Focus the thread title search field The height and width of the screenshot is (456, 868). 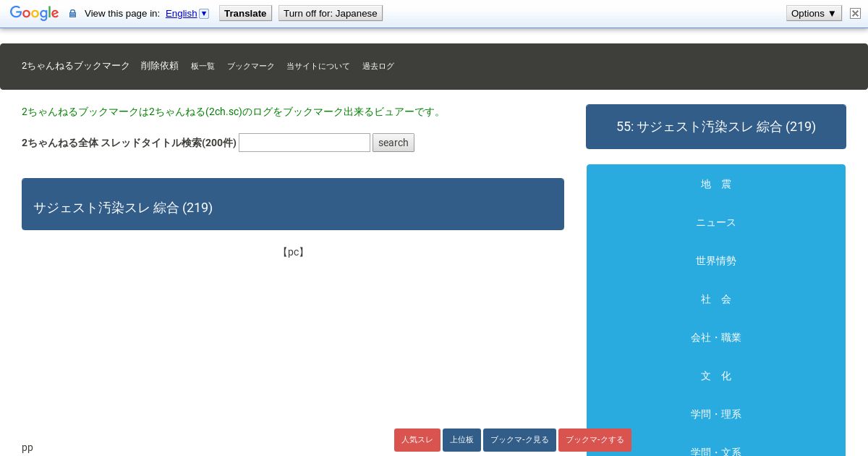(x=305, y=143)
